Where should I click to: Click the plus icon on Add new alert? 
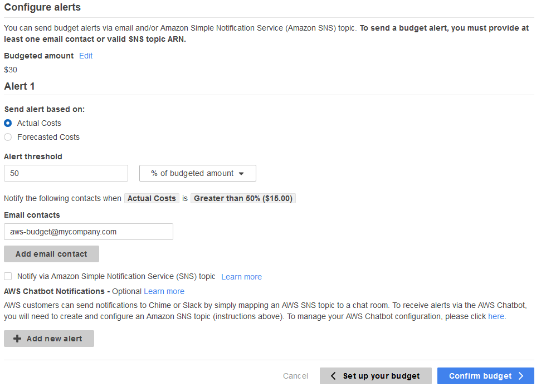[17, 339]
